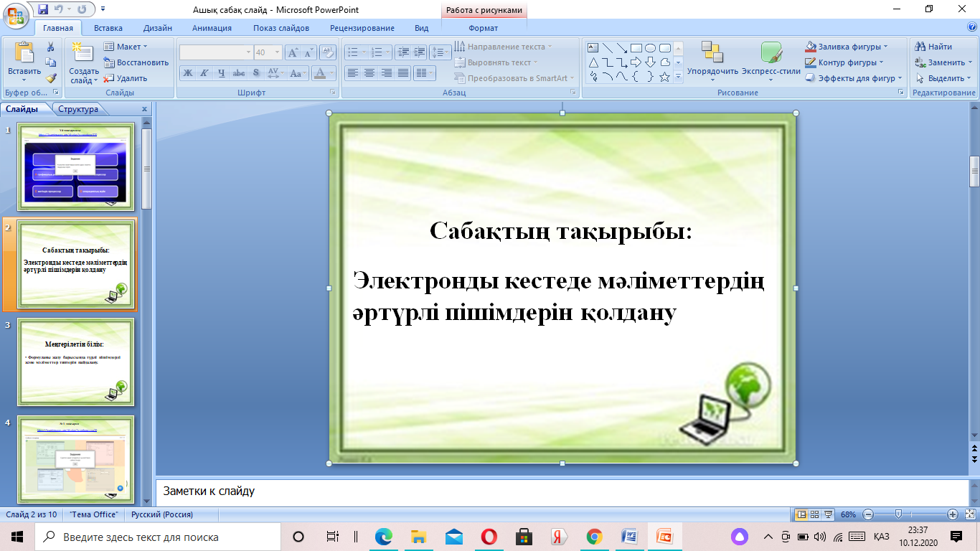
Task: Click the Cut scissors icon
Action: 51,47
